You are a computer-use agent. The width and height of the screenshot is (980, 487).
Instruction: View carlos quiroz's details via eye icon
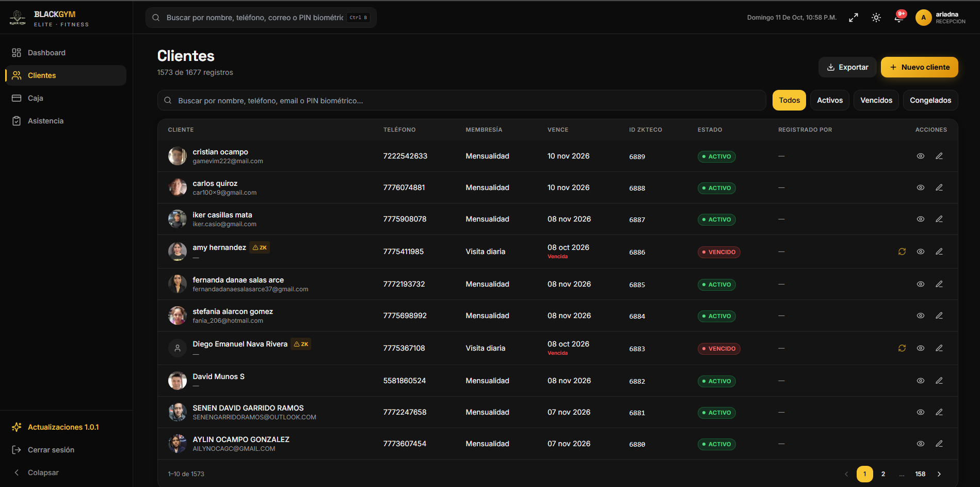(921, 187)
